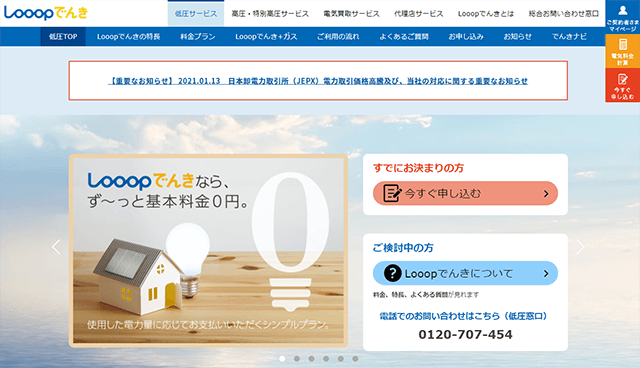
Task: Select the third carousel dot
Action: (311, 359)
